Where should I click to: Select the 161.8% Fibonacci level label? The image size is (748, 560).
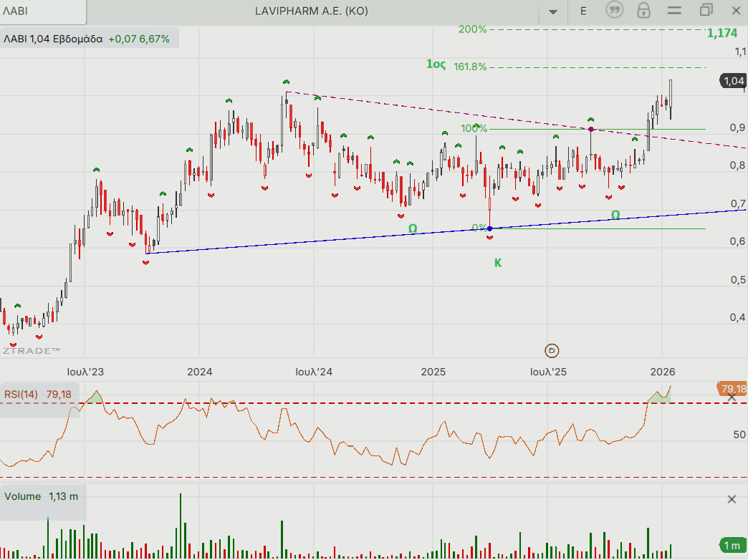(x=470, y=67)
